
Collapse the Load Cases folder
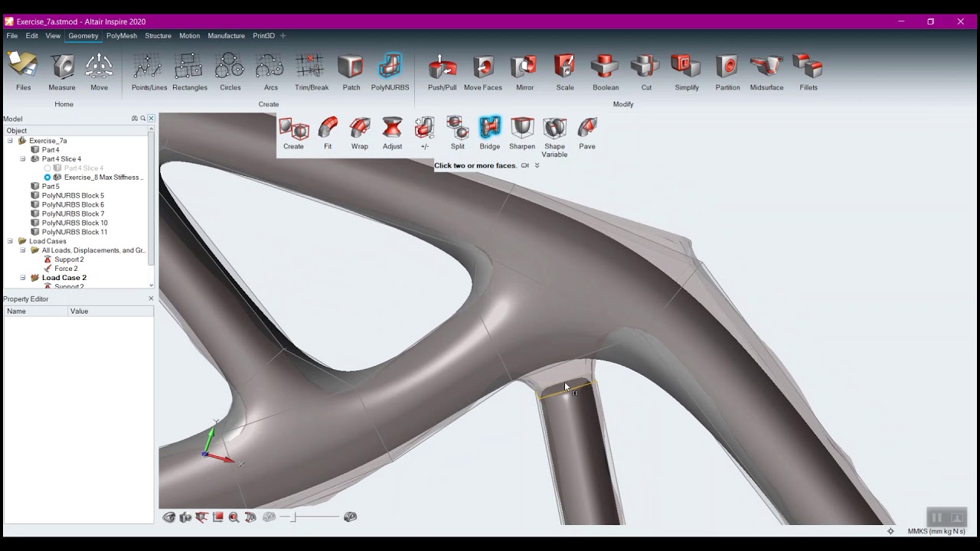coord(10,241)
